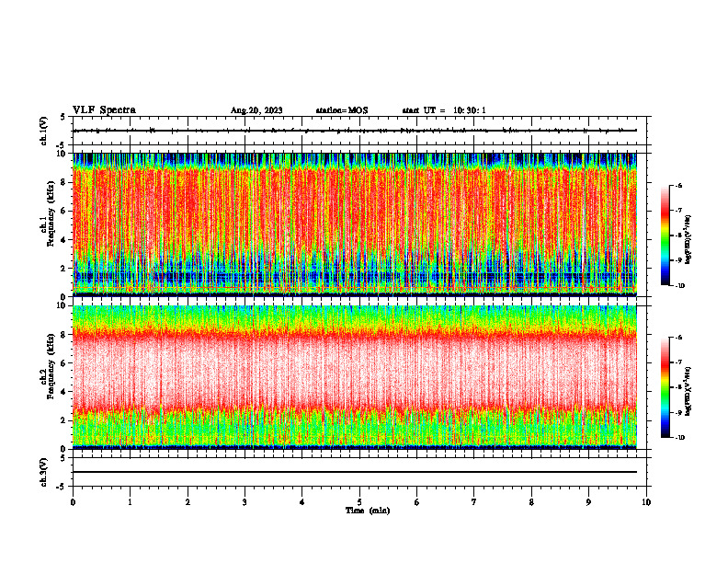Click the time axis tick label '9'
Screen dimensions: 728x563
tap(588, 502)
